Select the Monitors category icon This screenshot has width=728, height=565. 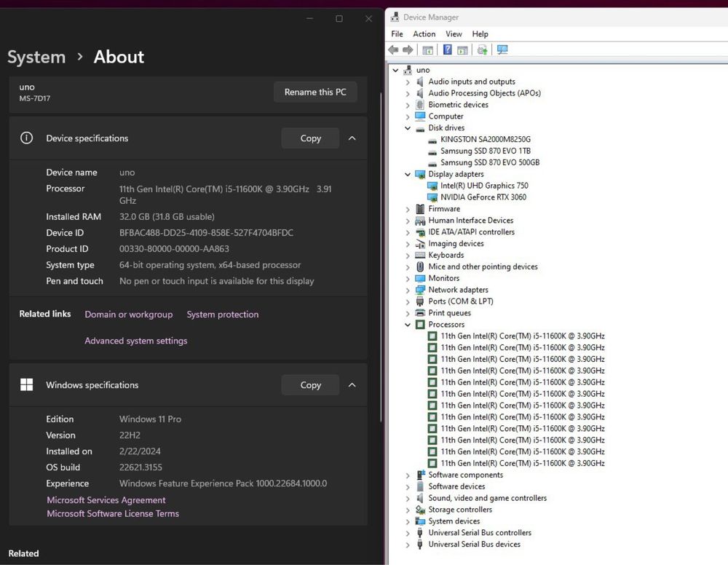pos(420,278)
